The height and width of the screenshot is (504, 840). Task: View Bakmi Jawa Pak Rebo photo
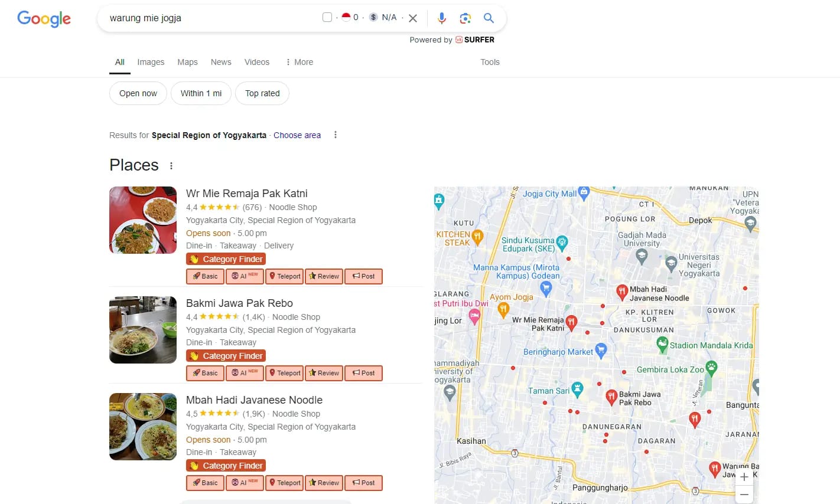143,330
